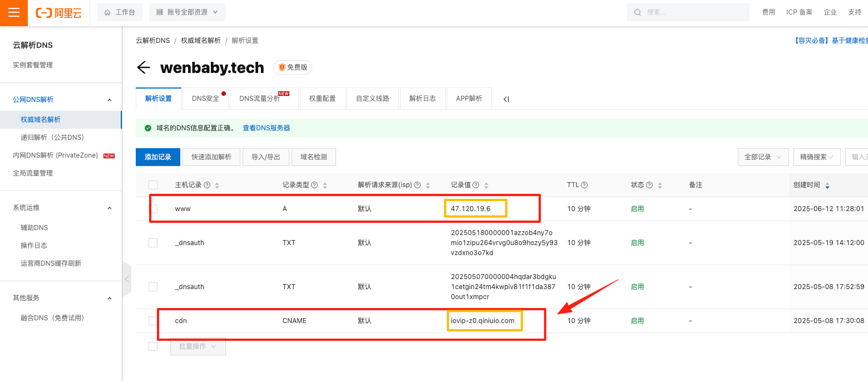The image size is (868, 381).
Task: Open 操作日志 in sidebar
Action: 34,246
